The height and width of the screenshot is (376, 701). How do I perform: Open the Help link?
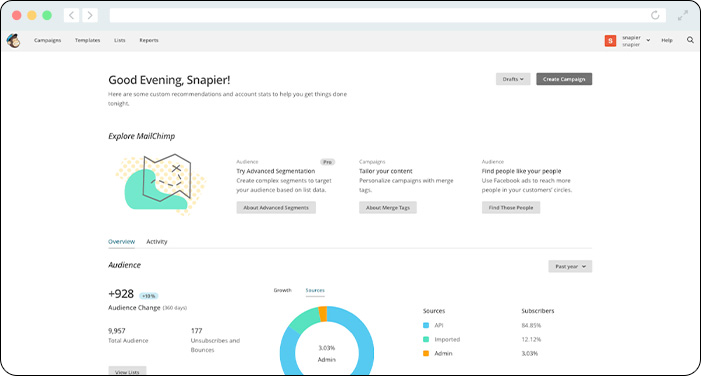point(667,40)
